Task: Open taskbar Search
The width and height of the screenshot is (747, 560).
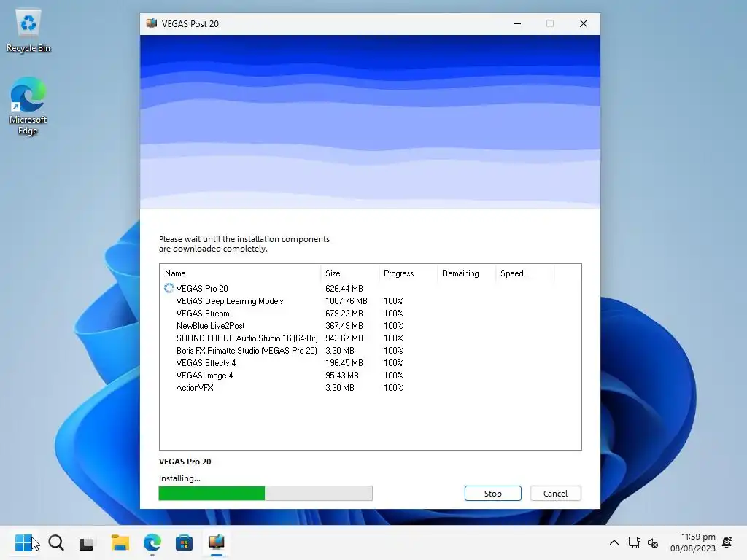Action: [x=56, y=542]
